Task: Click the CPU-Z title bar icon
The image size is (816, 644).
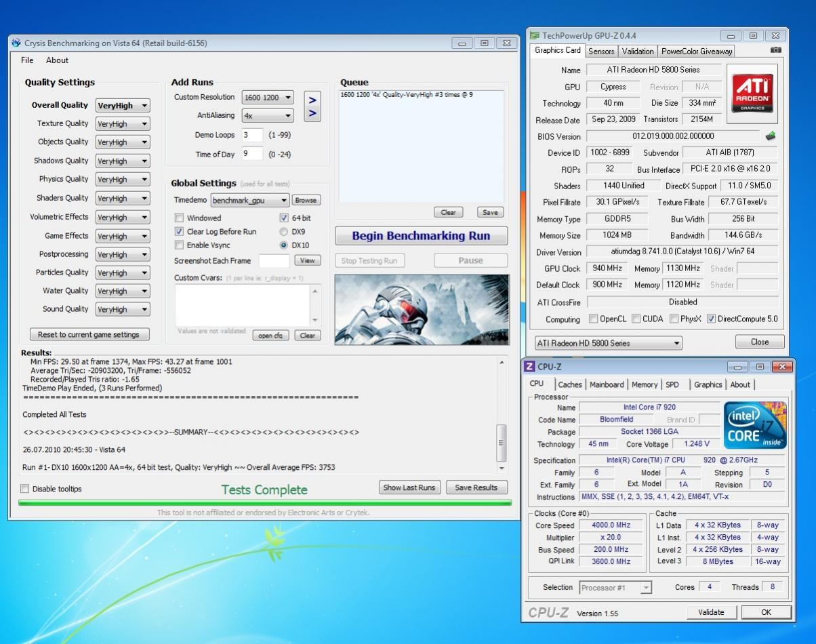Action: (x=530, y=367)
